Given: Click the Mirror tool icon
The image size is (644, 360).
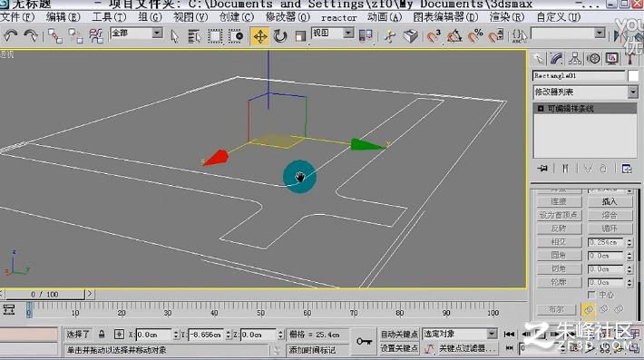Looking at the screenshot, I should (x=366, y=36).
